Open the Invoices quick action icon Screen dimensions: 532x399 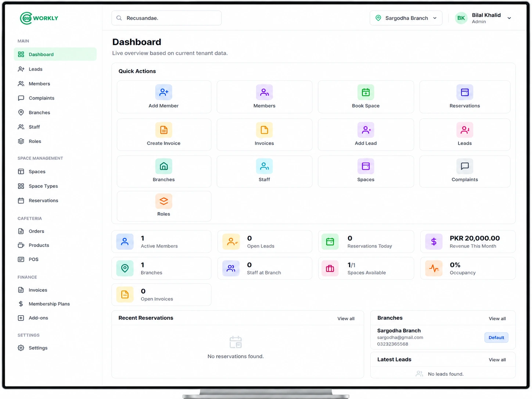pos(264,130)
